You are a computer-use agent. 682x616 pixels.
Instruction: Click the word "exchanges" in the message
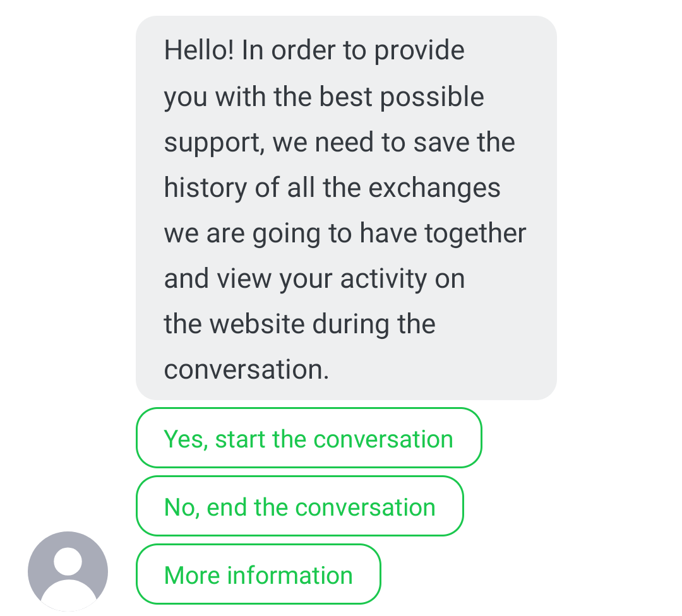click(434, 187)
